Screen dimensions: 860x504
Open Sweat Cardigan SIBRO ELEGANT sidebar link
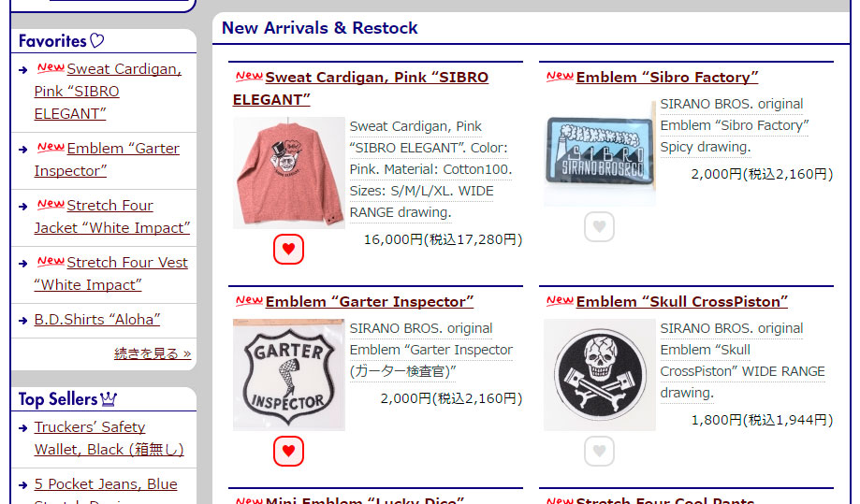(x=108, y=92)
